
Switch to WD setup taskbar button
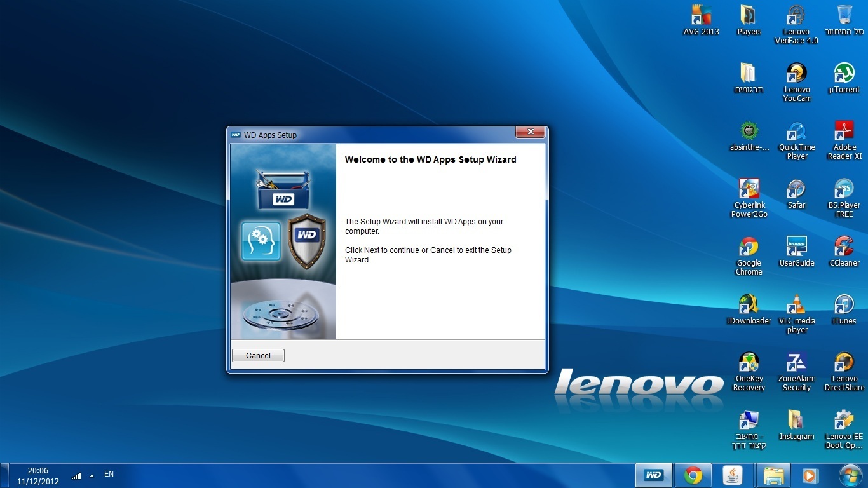pyautogui.click(x=653, y=475)
